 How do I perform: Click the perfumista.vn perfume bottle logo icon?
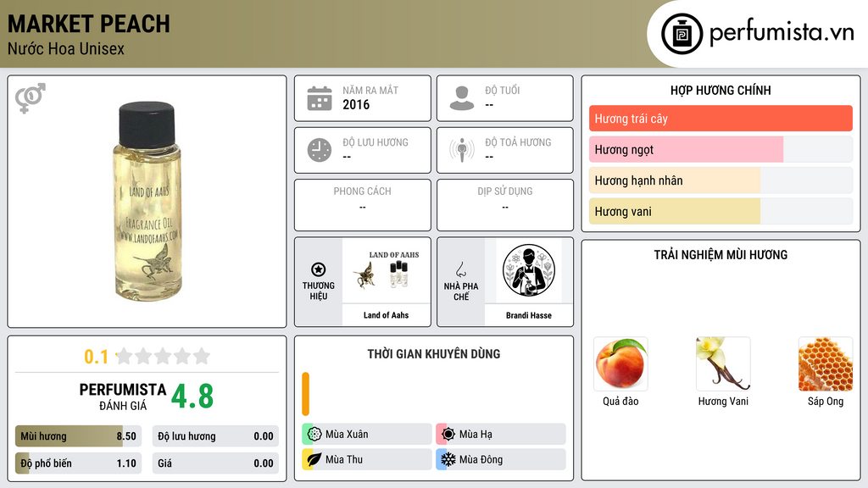pyautogui.click(x=682, y=34)
